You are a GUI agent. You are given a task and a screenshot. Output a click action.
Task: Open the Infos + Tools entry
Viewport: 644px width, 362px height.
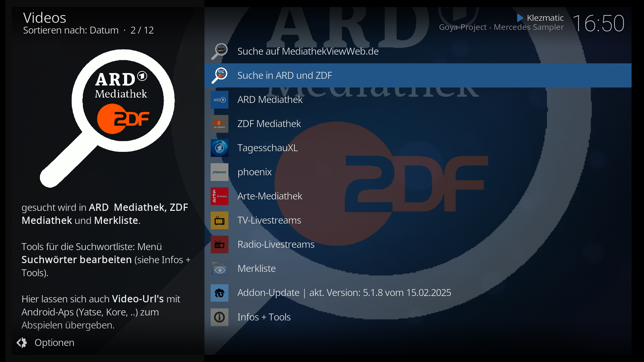pos(418,317)
